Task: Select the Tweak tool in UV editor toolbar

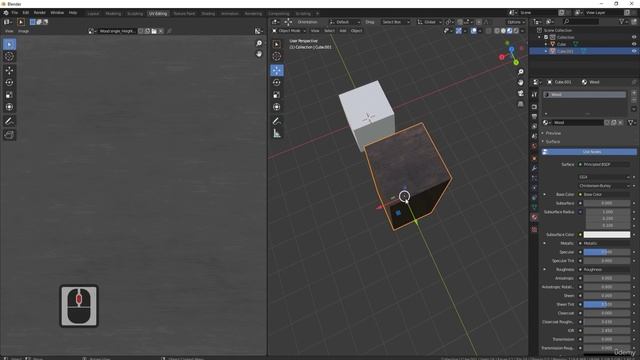Action: [x=9, y=44]
